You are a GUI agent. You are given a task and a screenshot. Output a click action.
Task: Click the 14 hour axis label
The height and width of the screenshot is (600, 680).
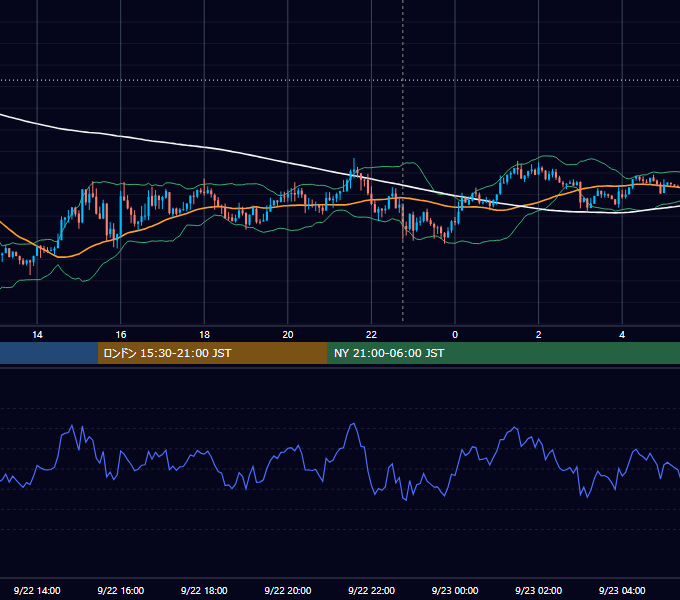click(x=37, y=335)
